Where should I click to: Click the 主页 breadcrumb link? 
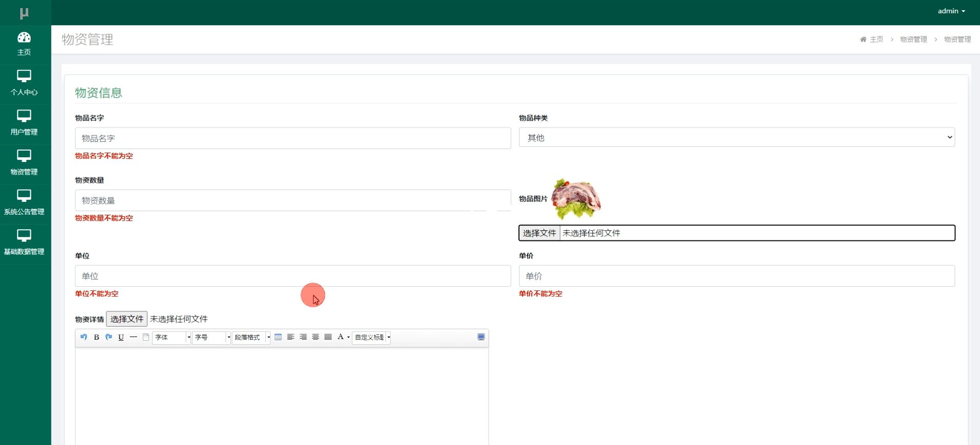coord(876,40)
